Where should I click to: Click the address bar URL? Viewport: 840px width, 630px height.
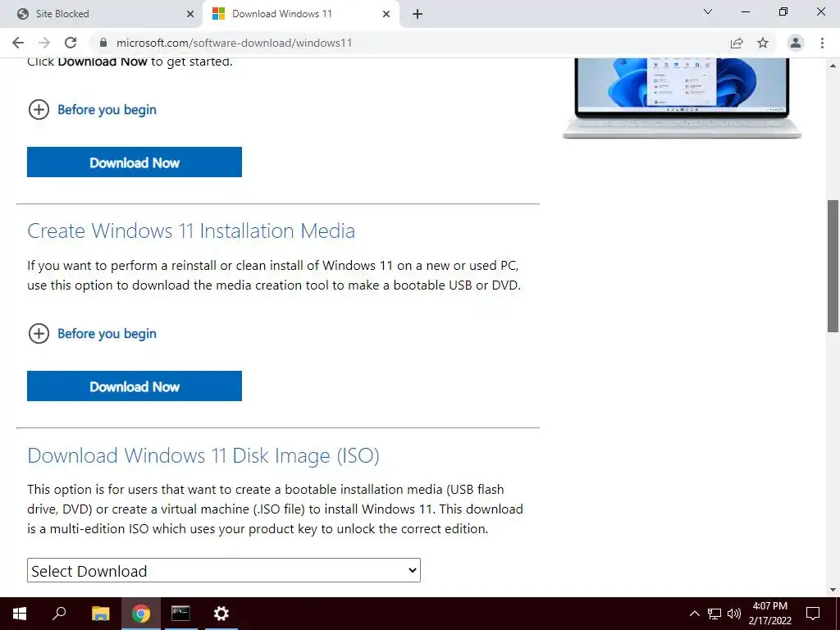pyautogui.click(x=234, y=43)
